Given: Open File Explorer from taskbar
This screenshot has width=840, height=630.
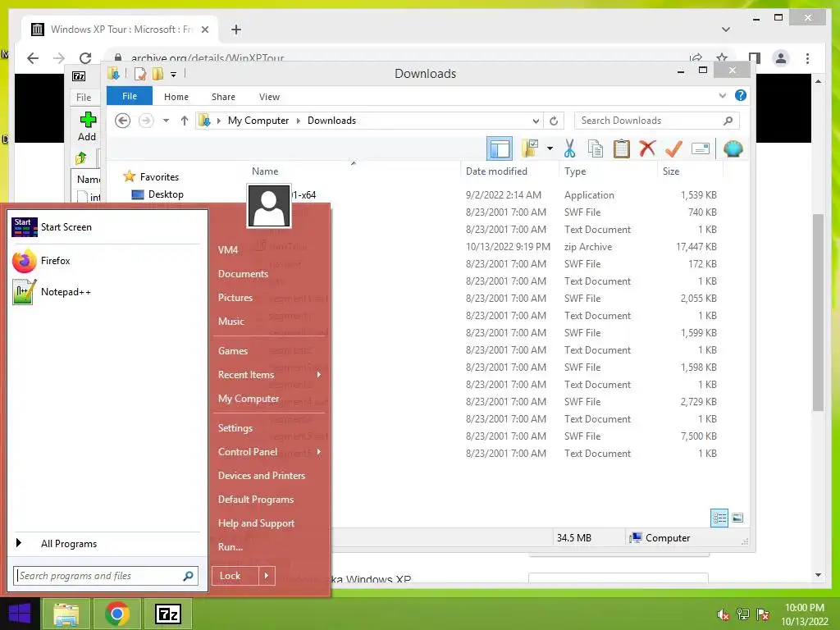Looking at the screenshot, I should [66, 614].
